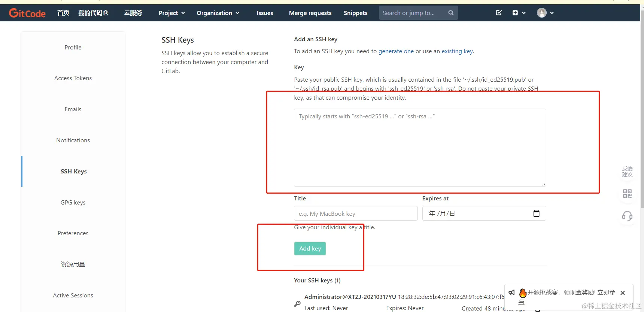Viewport: 644px width, 312px height.
Task: Expand the Organization dropdown menu
Action: [x=218, y=13]
